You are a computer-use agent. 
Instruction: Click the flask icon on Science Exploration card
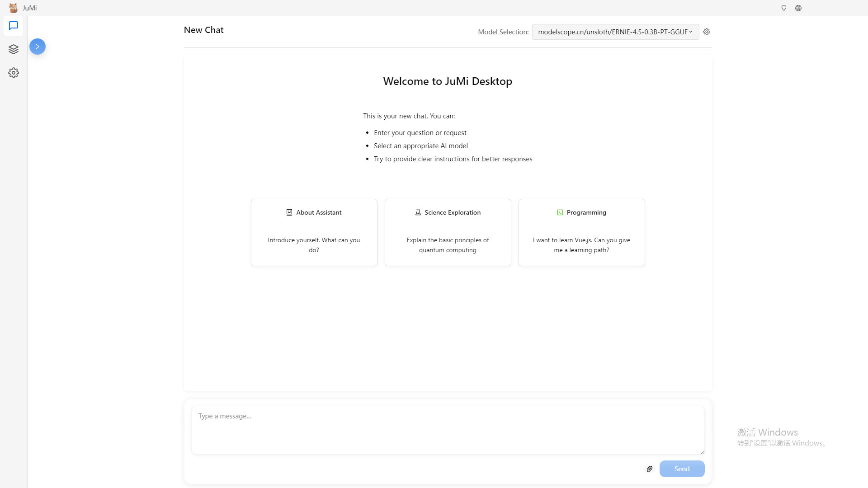pyautogui.click(x=417, y=212)
